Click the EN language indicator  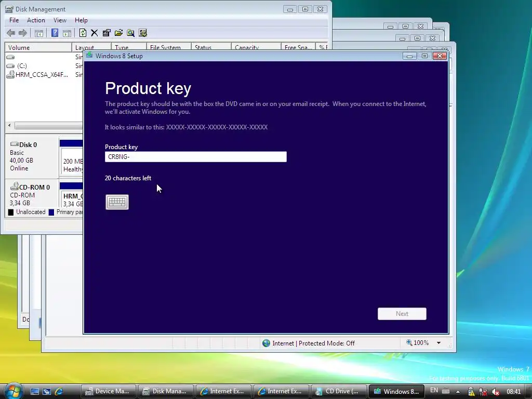point(434,390)
